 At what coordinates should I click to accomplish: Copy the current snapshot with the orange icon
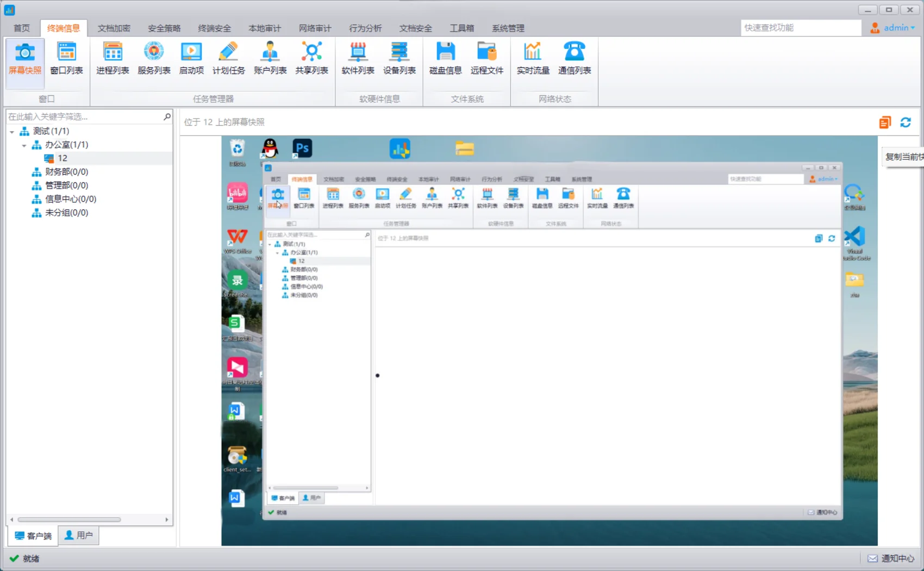coord(885,122)
